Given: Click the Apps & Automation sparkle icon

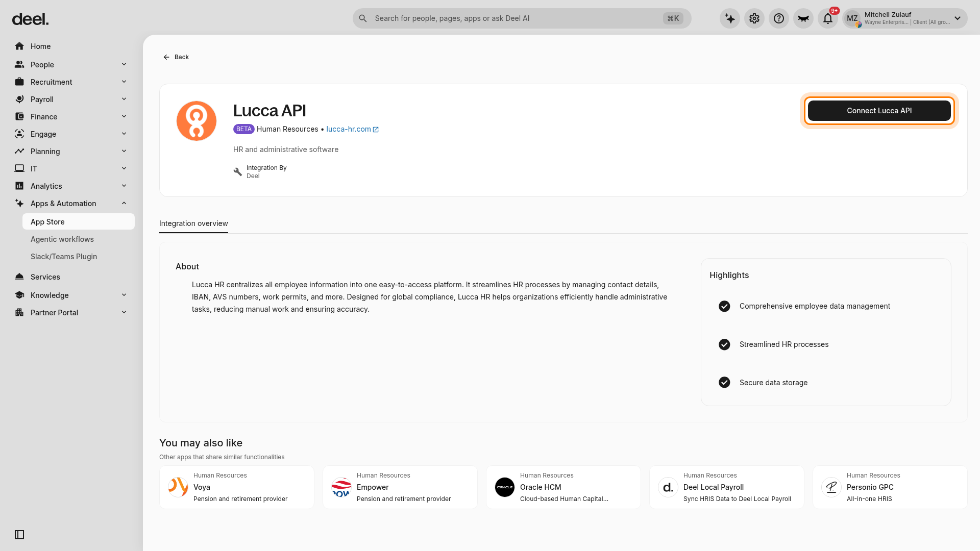Looking at the screenshot, I should pyautogui.click(x=19, y=204).
